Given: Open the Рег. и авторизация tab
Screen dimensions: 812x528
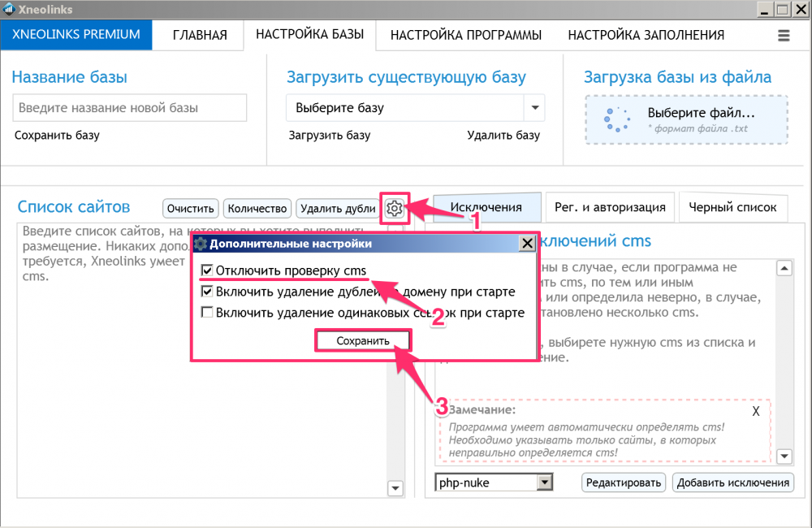Looking at the screenshot, I should [x=610, y=207].
